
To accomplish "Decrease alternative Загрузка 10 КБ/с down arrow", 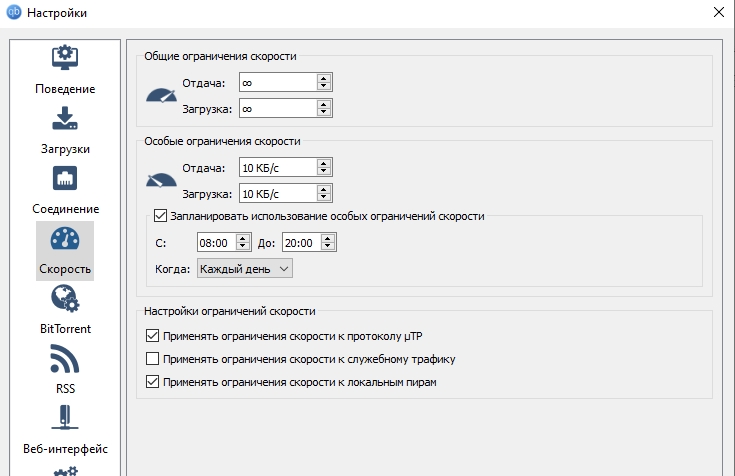I will tap(323, 197).
